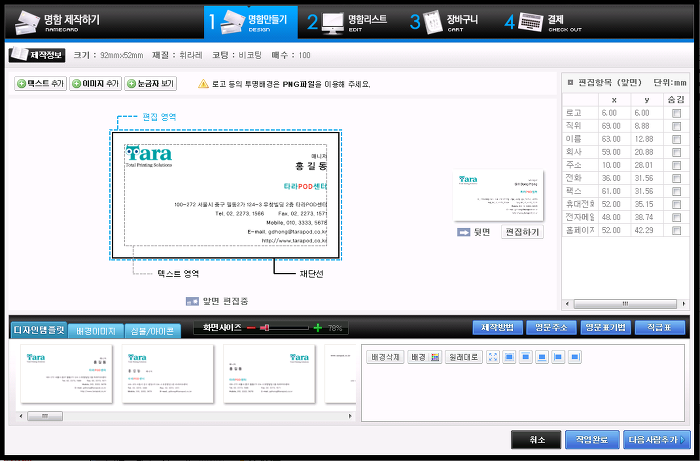Image resolution: width=700 pixels, height=461 pixels.
Task: Switch to 심볼/아이콘 tab
Action: tap(152, 331)
